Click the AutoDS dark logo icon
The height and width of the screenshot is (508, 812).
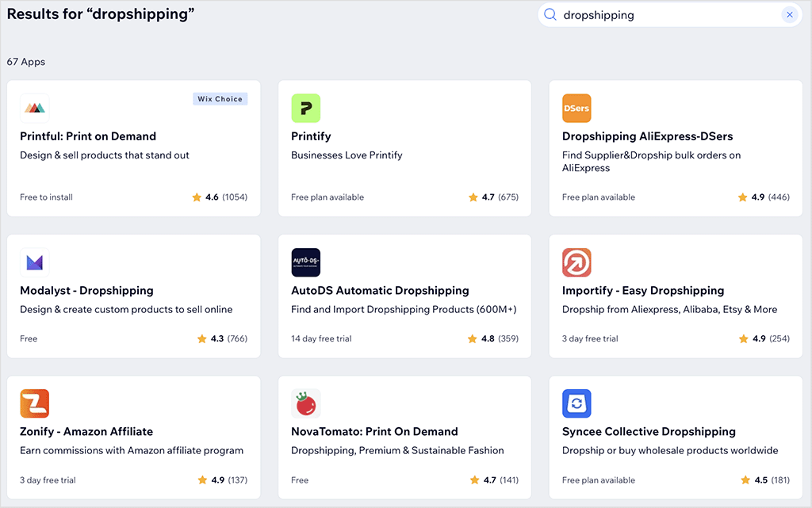pos(305,262)
